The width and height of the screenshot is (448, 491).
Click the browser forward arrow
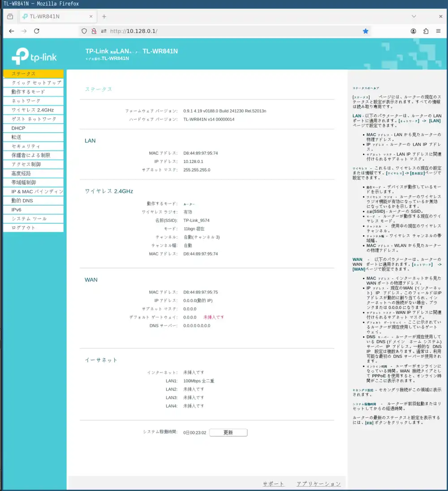point(24,31)
